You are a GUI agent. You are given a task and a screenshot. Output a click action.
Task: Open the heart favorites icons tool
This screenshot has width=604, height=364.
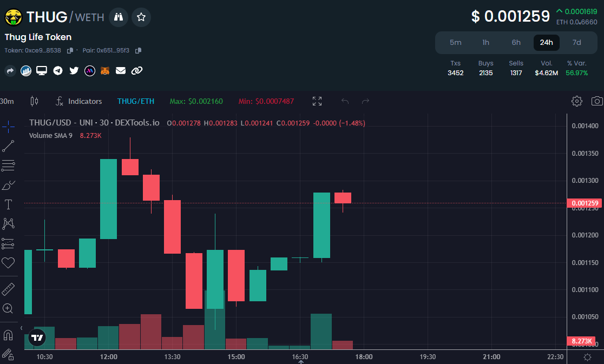(x=8, y=263)
